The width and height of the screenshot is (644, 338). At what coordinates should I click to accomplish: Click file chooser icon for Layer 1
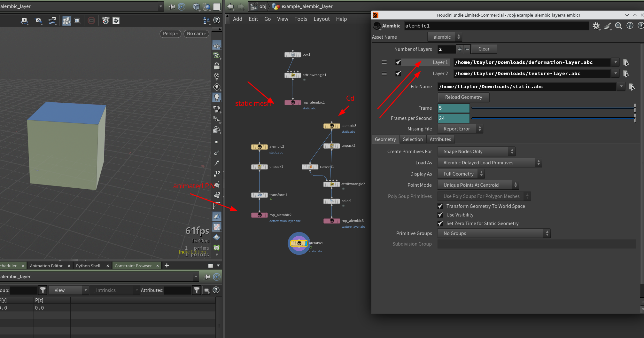626,62
